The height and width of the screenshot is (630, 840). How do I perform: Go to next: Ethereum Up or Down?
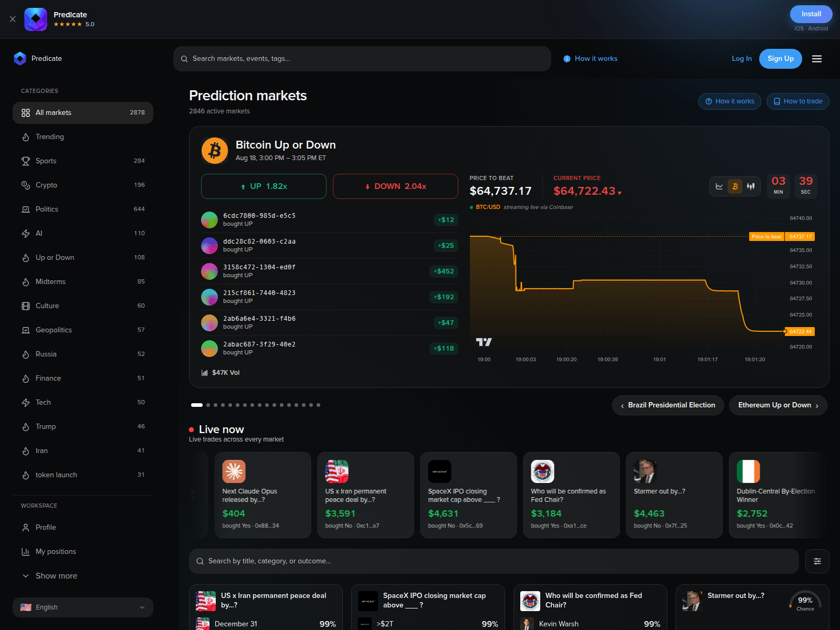tap(778, 405)
